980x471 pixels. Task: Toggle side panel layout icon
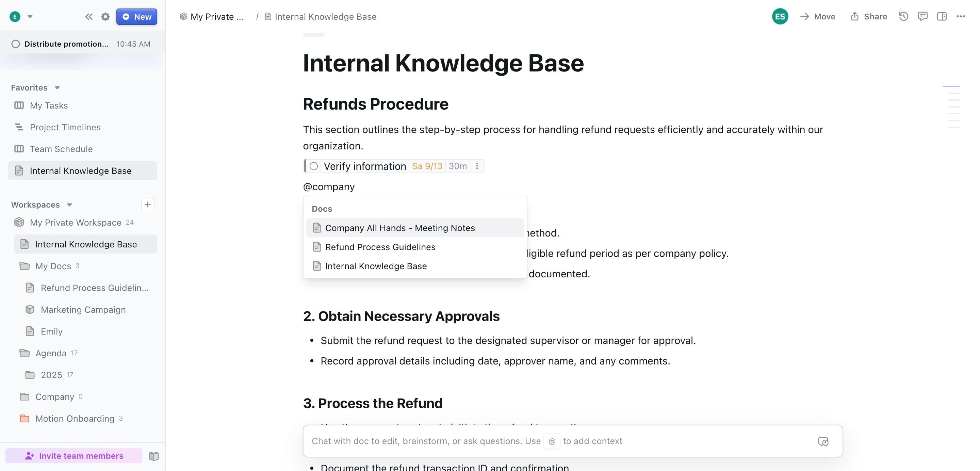point(942,16)
